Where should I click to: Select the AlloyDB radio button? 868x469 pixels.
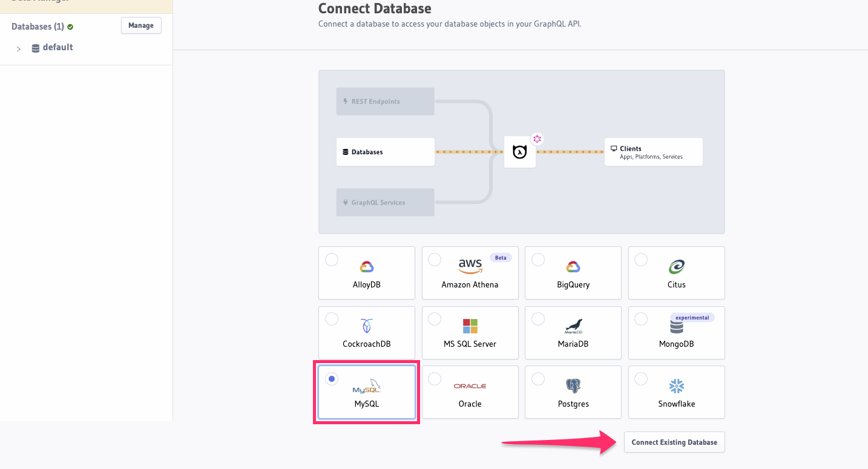tap(332, 260)
